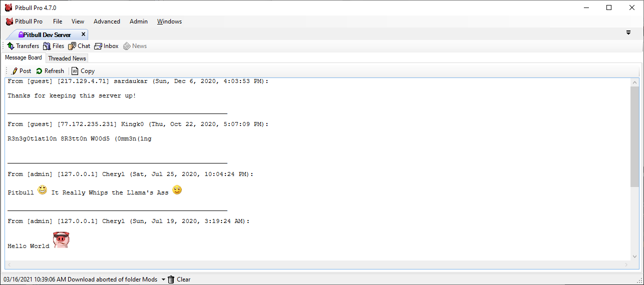644x285 pixels.
Task: Click the Pitbull Pro title bar logo
Action: 9,7
